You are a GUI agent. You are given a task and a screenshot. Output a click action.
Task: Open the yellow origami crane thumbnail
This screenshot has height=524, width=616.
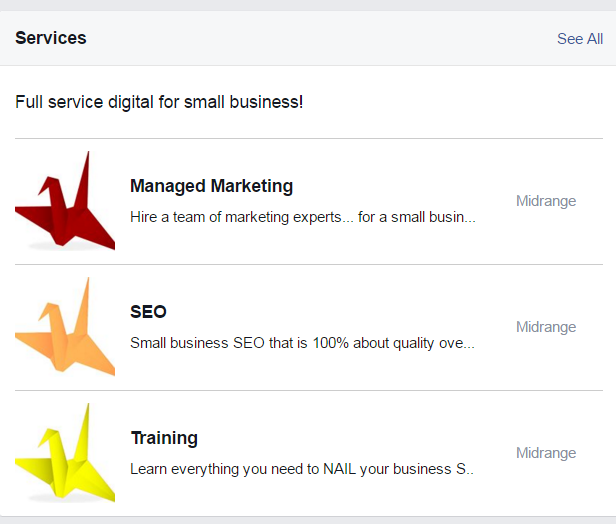click(65, 453)
